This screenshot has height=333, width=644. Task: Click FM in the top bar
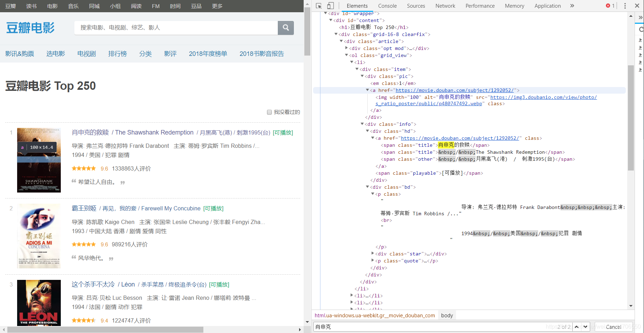click(156, 6)
